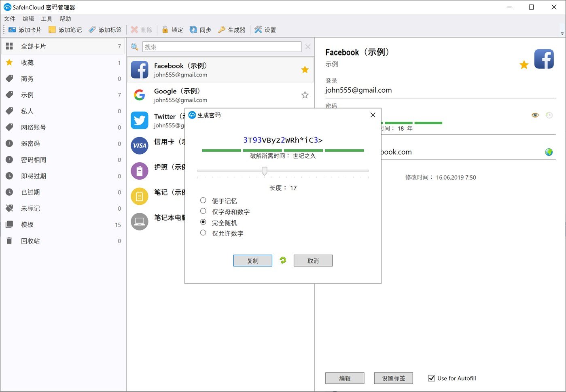Open settings via the 设置 wrench icon

[x=258, y=30]
